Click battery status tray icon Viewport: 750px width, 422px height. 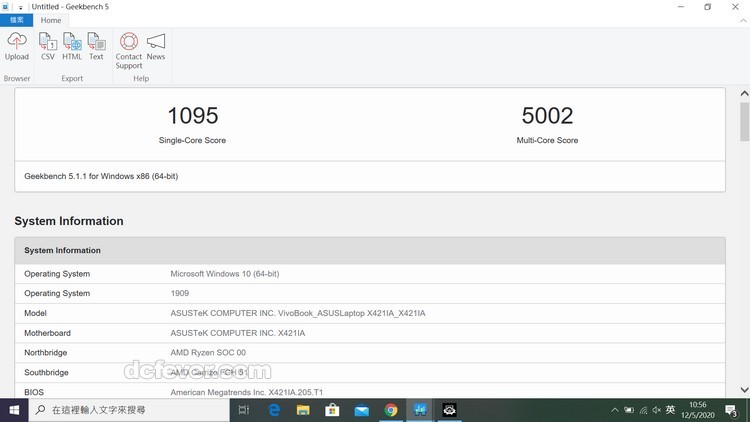click(629, 410)
